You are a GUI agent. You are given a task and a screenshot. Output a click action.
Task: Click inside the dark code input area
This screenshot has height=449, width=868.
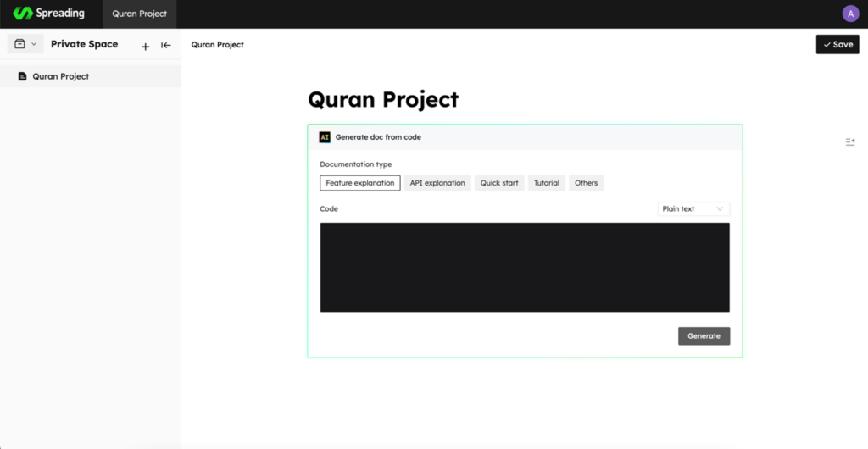525,268
